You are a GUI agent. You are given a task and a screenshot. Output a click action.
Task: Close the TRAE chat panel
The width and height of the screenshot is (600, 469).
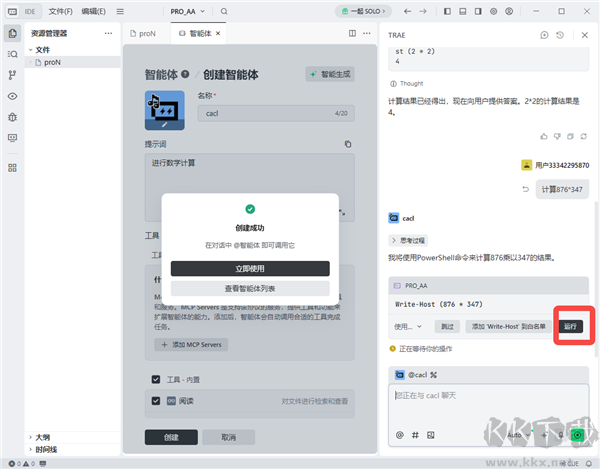coord(584,35)
